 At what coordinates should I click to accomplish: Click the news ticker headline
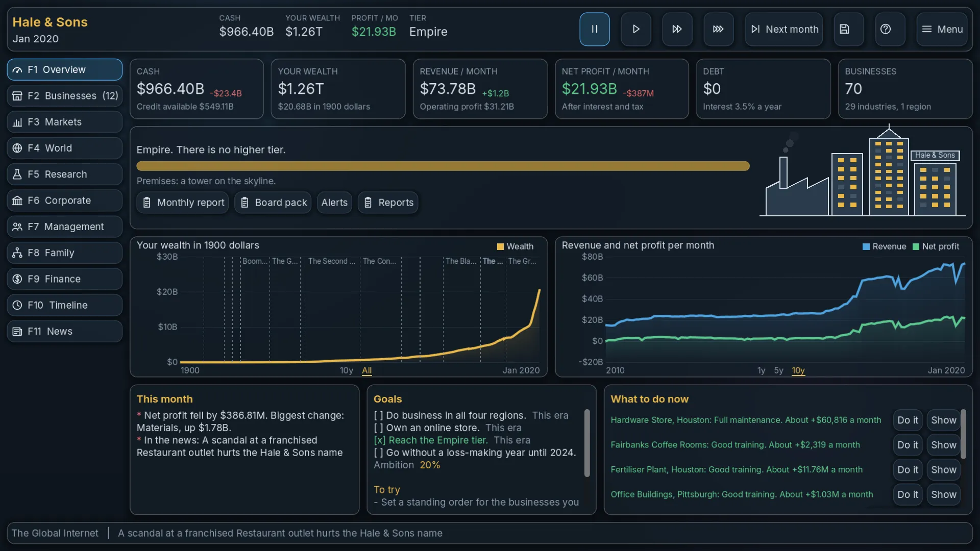tap(280, 533)
